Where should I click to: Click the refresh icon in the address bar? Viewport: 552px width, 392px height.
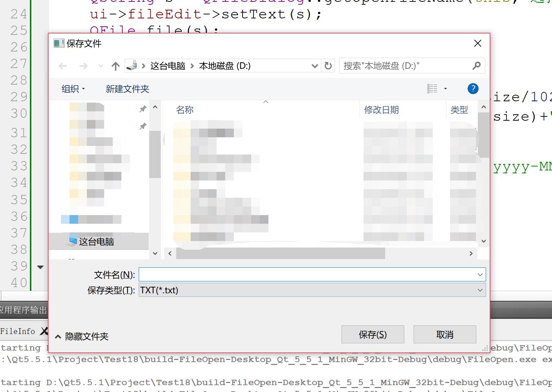pos(328,66)
